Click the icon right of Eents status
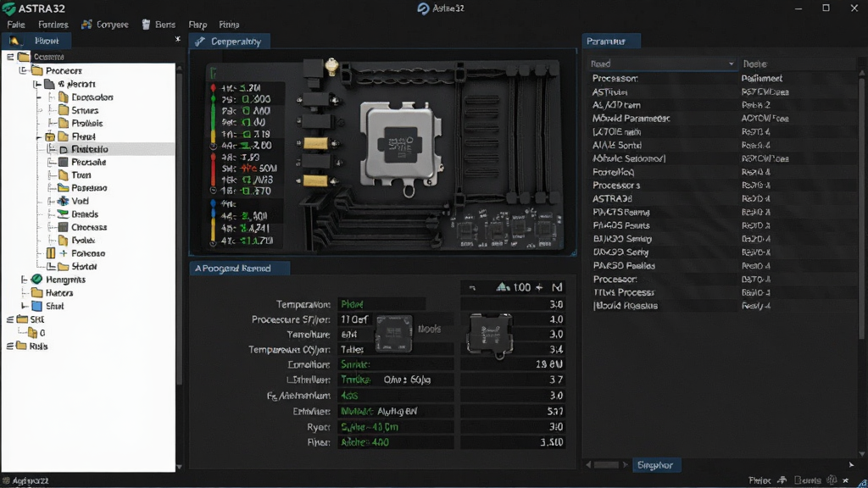 pos(832,480)
